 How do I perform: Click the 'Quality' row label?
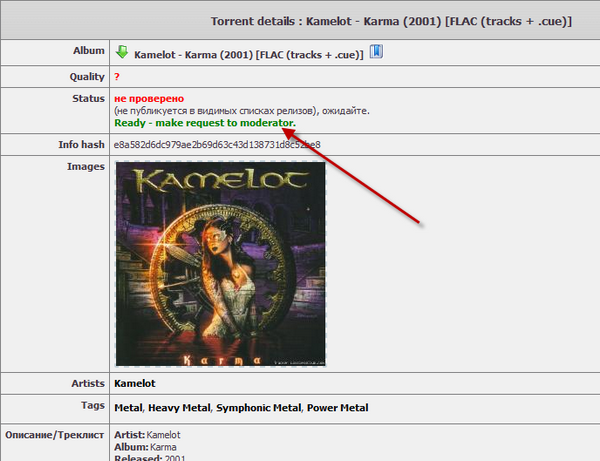pyautogui.click(x=87, y=77)
